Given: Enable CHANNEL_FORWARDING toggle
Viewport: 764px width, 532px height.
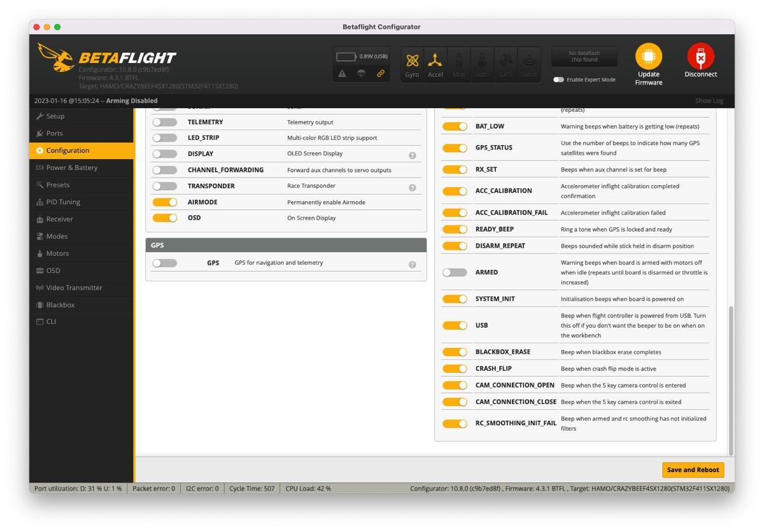Looking at the screenshot, I should [165, 170].
